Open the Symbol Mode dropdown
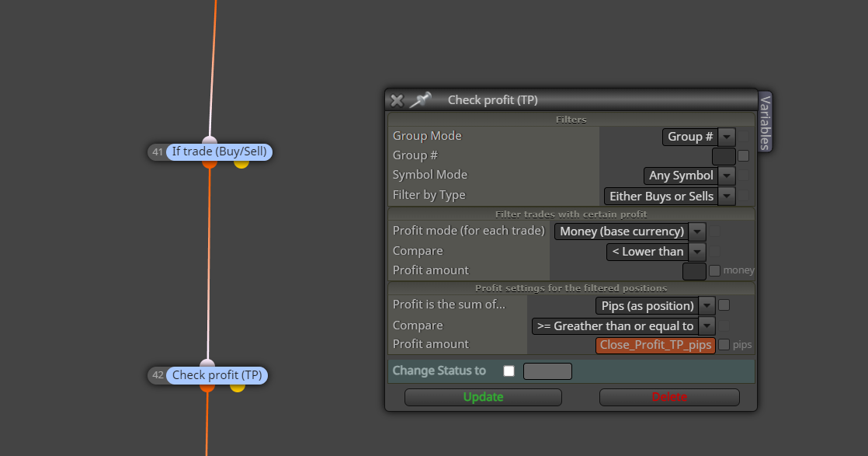The height and width of the screenshot is (456, 868). (x=689, y=176)
